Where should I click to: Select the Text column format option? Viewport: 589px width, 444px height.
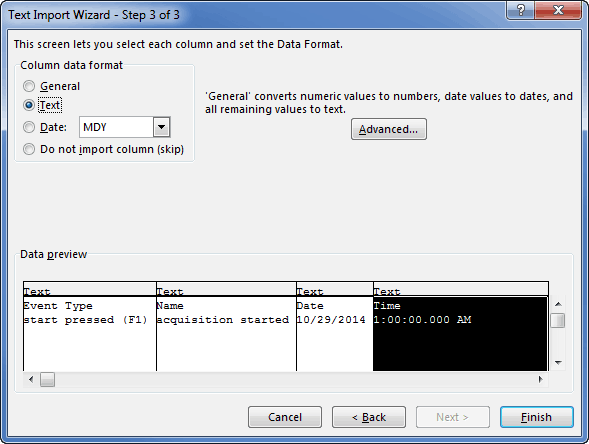[29, 105]
